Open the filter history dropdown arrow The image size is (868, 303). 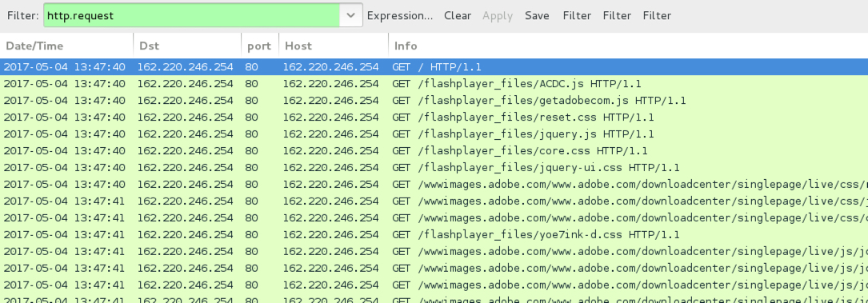click(351, 15)
